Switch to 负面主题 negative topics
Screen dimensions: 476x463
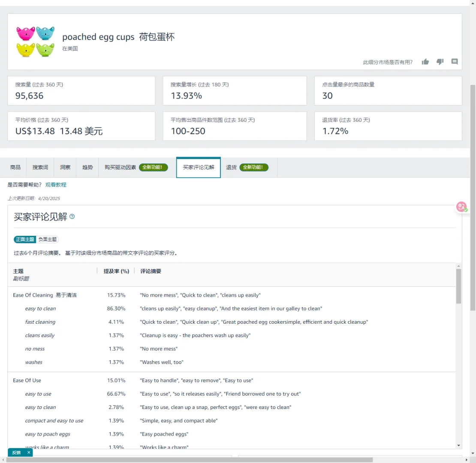click(47, 239)
